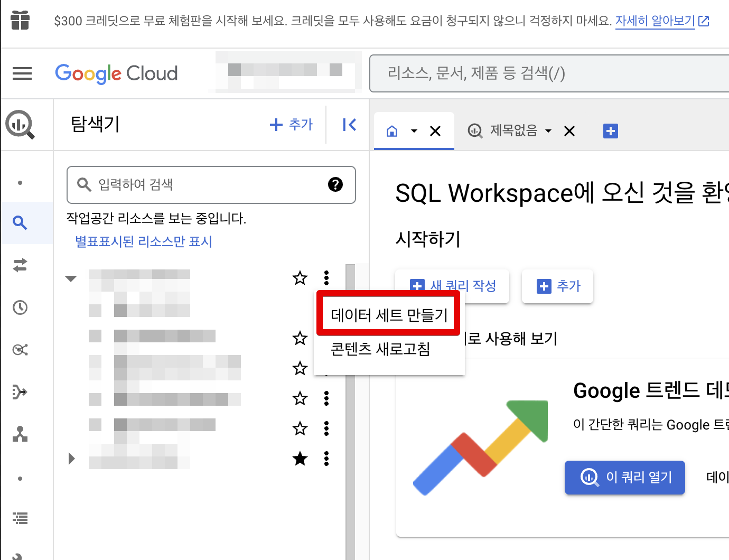Switch to the 제목없음 tab
Image resolution: width=729 pixels, height=560 pixels.
tap(513, 130)
